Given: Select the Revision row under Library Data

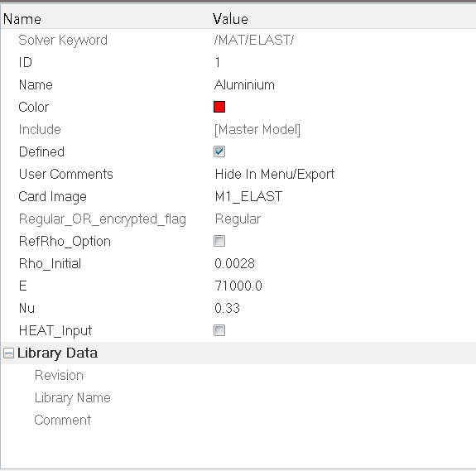Looking at the screenshot, I should pyautogui.click(x=238, y=376).
